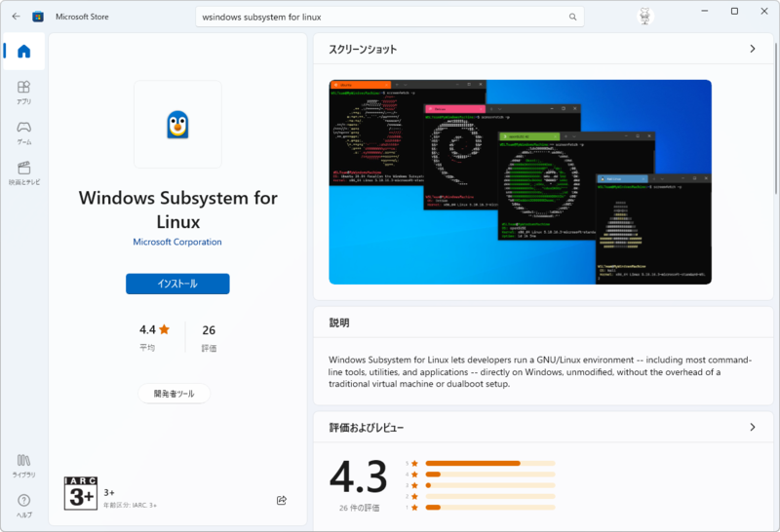Click the 4.4 平均 average rating
Image resolution: width=780 pixels, height=532 pixels.
154,337
